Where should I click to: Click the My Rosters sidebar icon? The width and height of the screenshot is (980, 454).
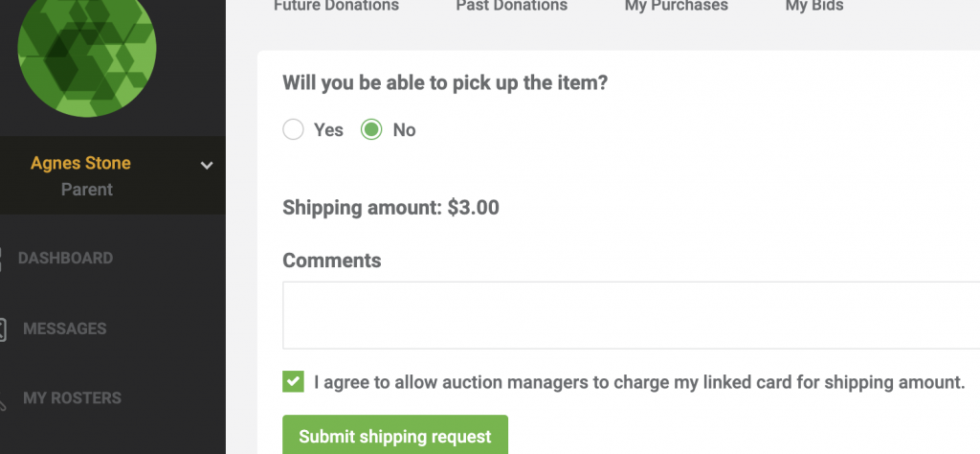click(x=2, y=399)
